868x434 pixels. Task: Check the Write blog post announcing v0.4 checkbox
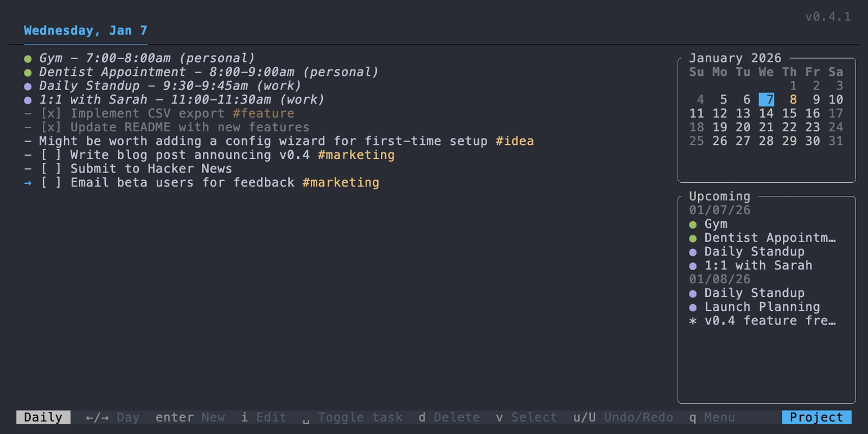(x=52, y=155)
